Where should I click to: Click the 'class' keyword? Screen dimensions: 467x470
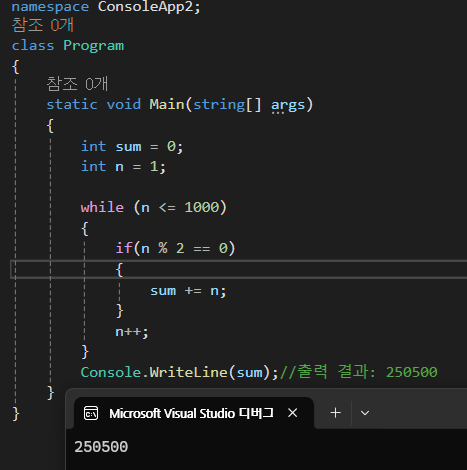click(33, 46)
